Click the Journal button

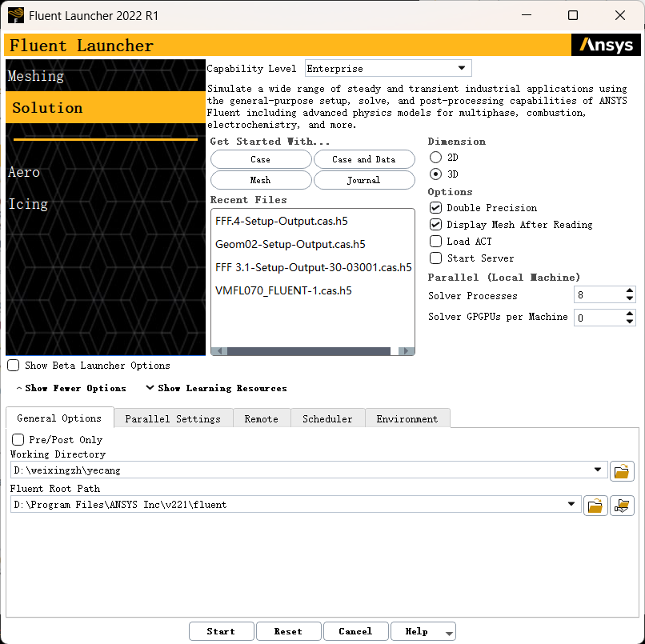click(x=364, y=180)
